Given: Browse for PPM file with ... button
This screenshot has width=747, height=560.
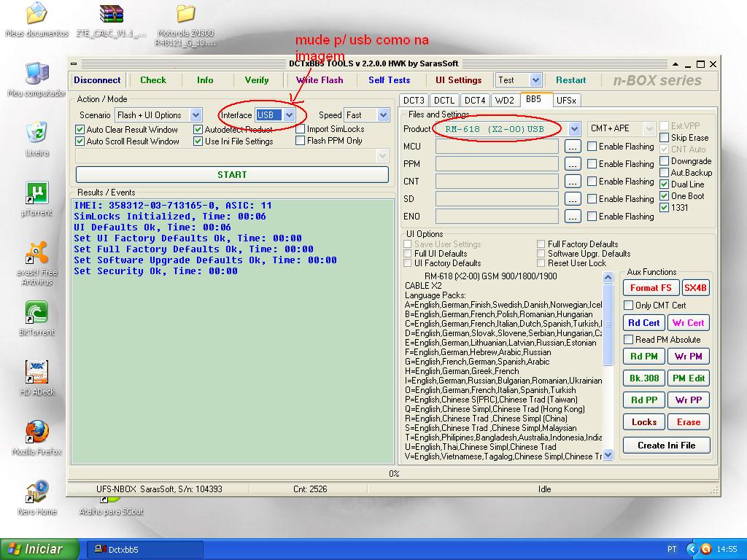Looking at the screenshot, I should point(572,164).
